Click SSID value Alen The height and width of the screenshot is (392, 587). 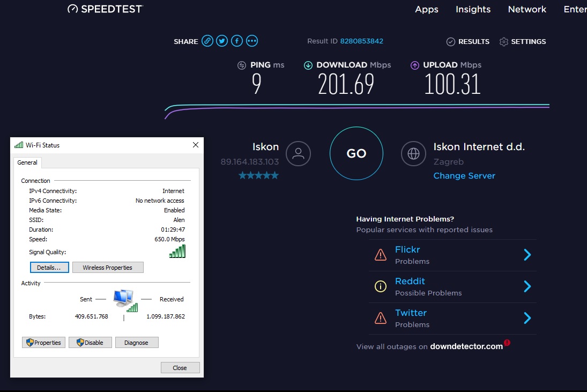point(179,220)
